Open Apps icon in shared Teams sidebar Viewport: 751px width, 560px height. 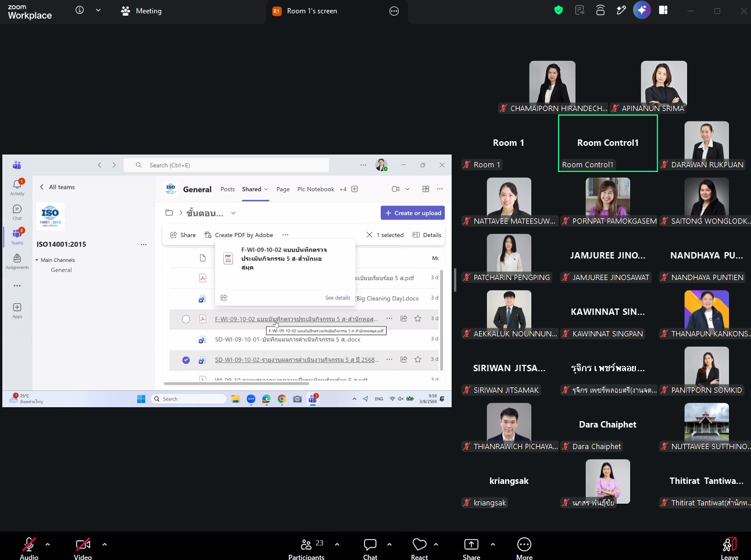point(17,310)
